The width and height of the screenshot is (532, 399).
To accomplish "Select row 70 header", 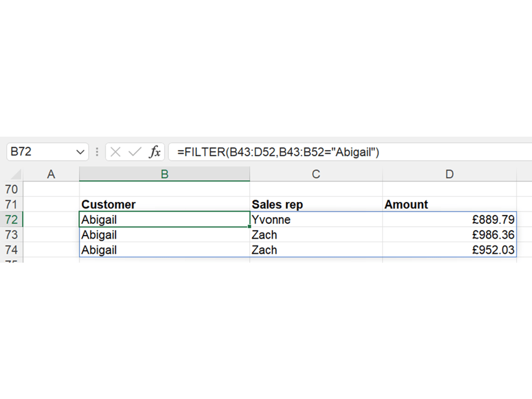I will [11, 189].
